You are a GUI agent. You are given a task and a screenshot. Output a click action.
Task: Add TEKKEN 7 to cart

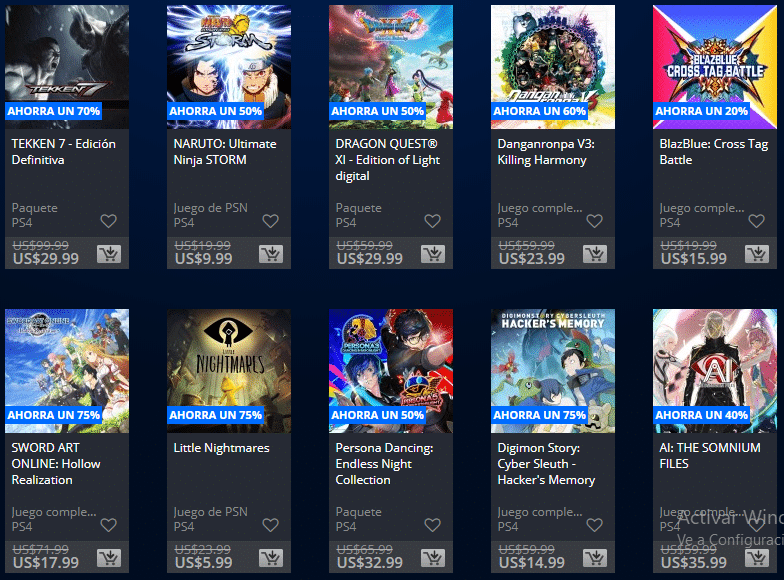[x=109, y=254]
